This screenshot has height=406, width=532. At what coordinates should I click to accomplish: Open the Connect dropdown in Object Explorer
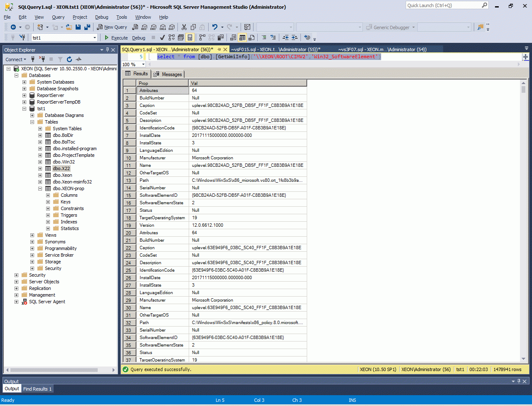[16, 59]
